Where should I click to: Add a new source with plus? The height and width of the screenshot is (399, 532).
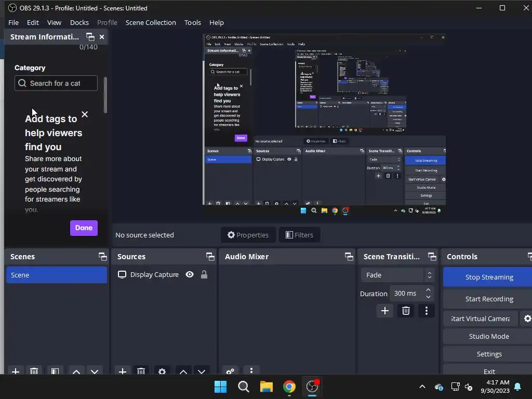click(x=123, y=371)
